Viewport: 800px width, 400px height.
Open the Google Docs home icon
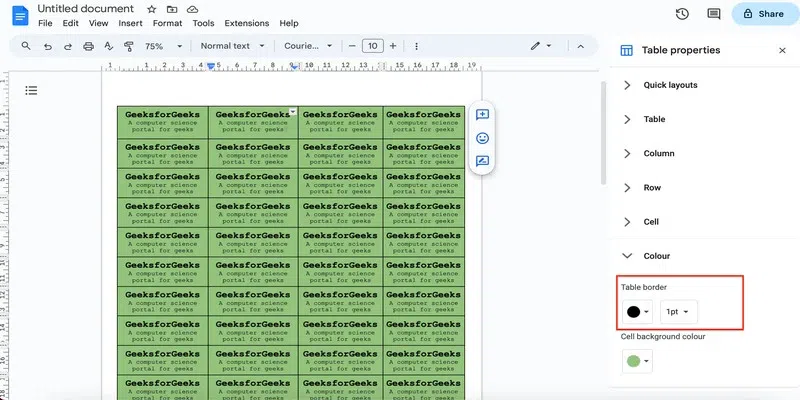pos(20,16)
